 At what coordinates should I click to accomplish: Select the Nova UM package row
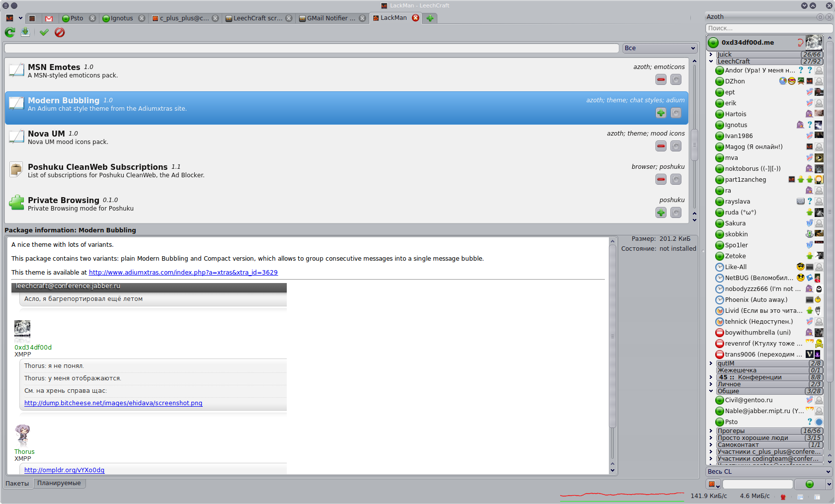tap(346, 141)
